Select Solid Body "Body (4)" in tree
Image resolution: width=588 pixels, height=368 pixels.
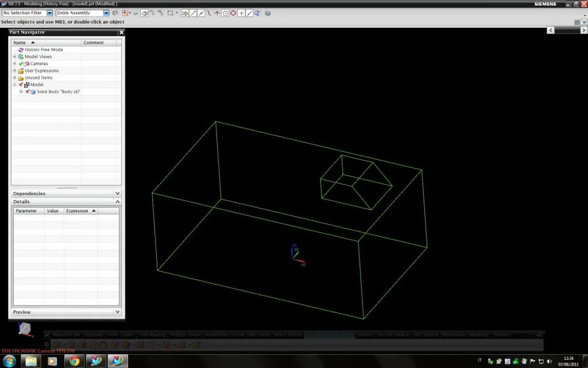pos(59,91)
